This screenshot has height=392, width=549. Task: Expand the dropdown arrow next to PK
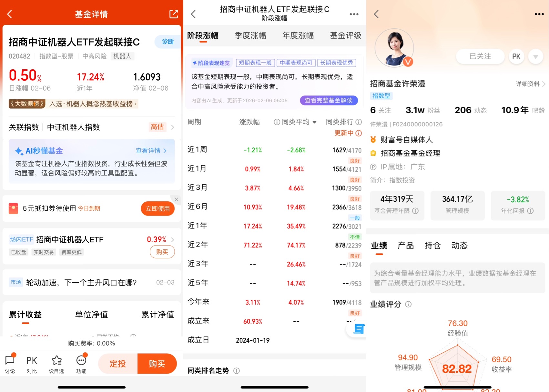(x=535, y=57)
